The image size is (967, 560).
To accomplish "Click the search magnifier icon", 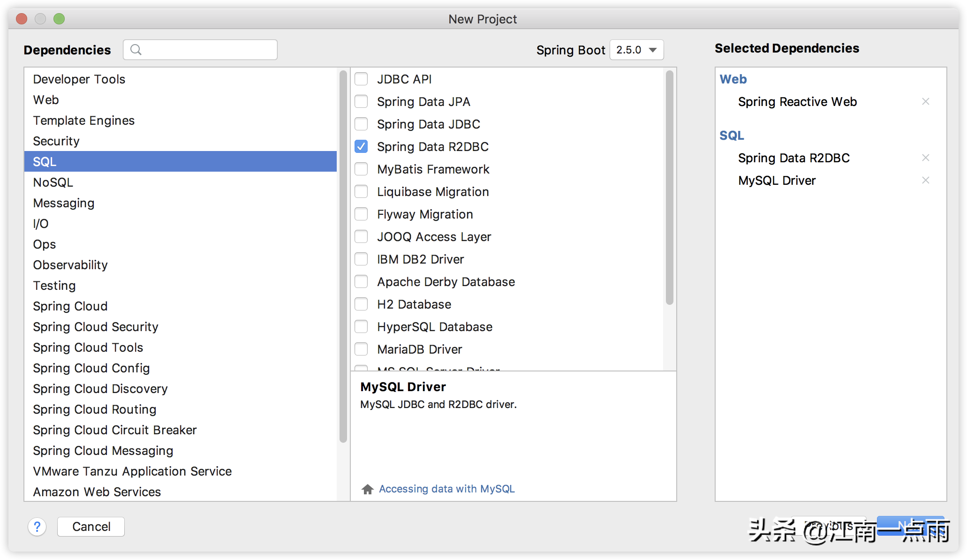I will click(136, 50).
